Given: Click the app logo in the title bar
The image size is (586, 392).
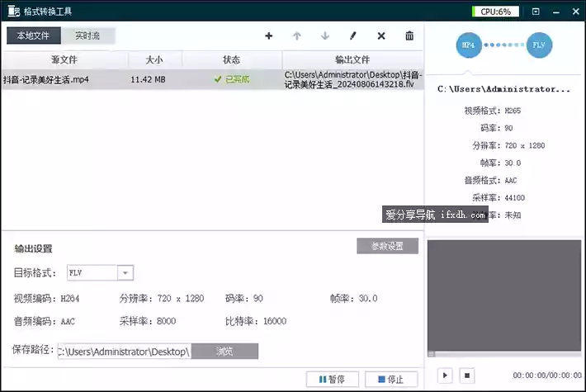Looking at the screenshot, I should [14, 12].
